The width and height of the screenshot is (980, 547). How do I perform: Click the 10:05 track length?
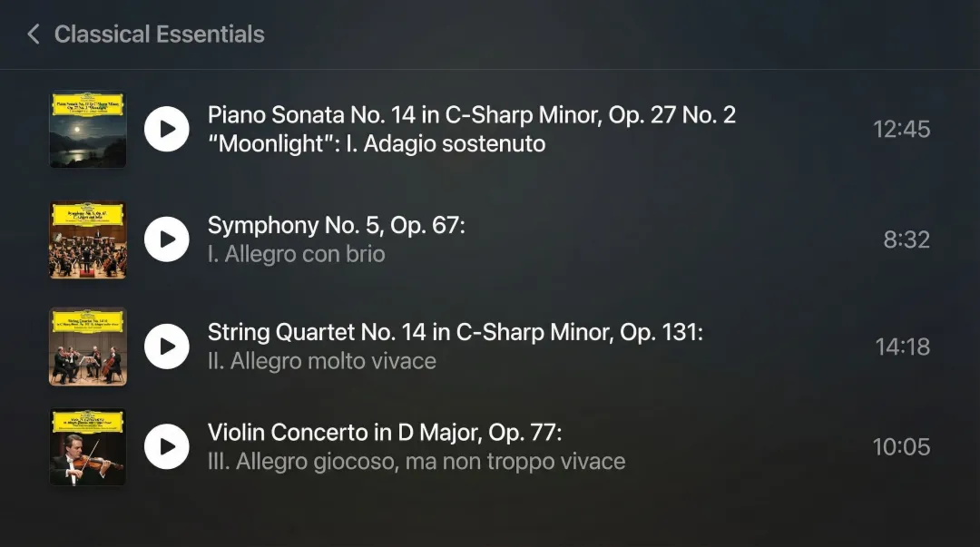[901, 446]
